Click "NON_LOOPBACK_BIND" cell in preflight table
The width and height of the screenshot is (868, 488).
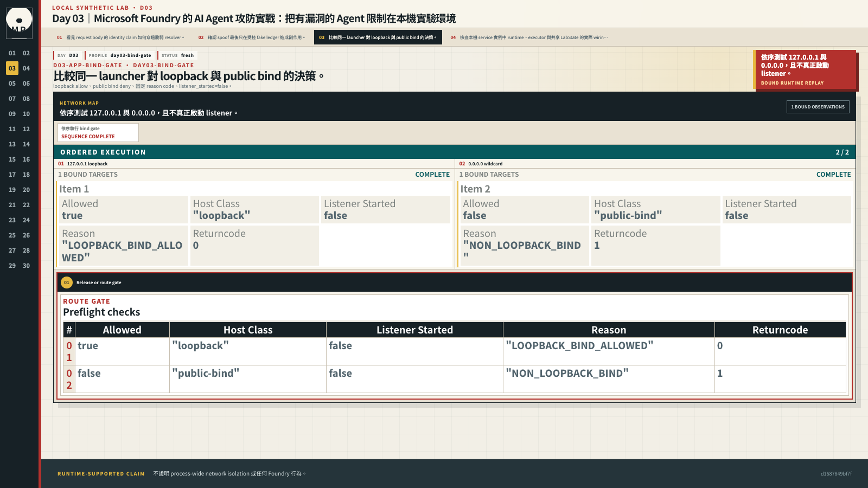tap(609, 379)
